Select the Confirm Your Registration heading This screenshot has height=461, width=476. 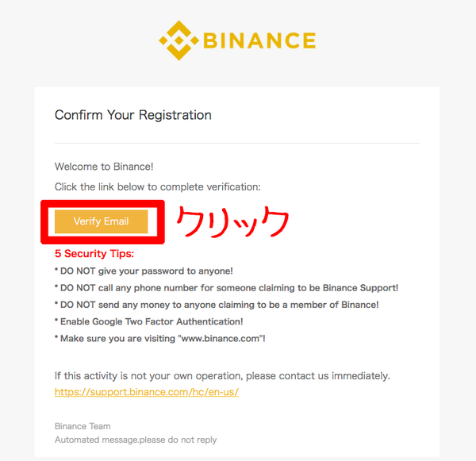click(133, 115)
